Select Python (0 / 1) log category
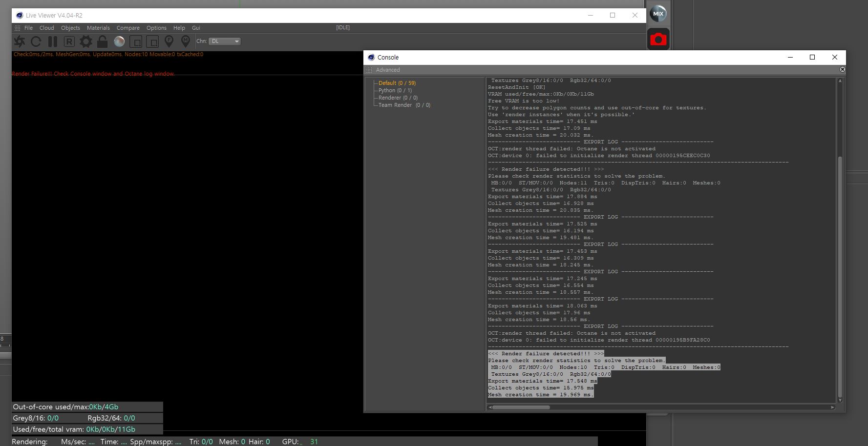 click(x=395, y=90)
